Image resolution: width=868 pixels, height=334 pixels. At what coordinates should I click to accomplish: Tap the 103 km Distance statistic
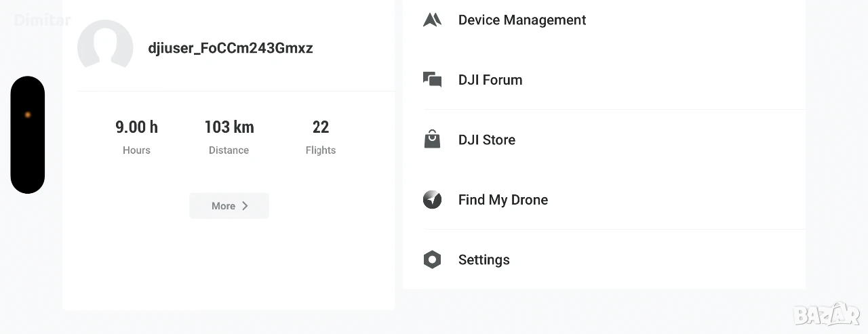pos(229,136)
